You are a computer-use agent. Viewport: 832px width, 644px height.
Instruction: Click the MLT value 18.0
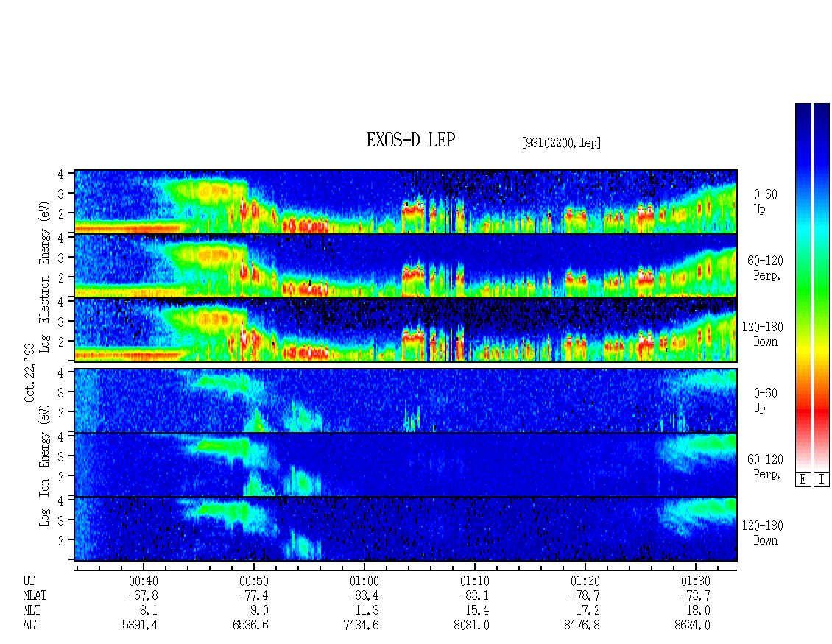tap(698, 611)
